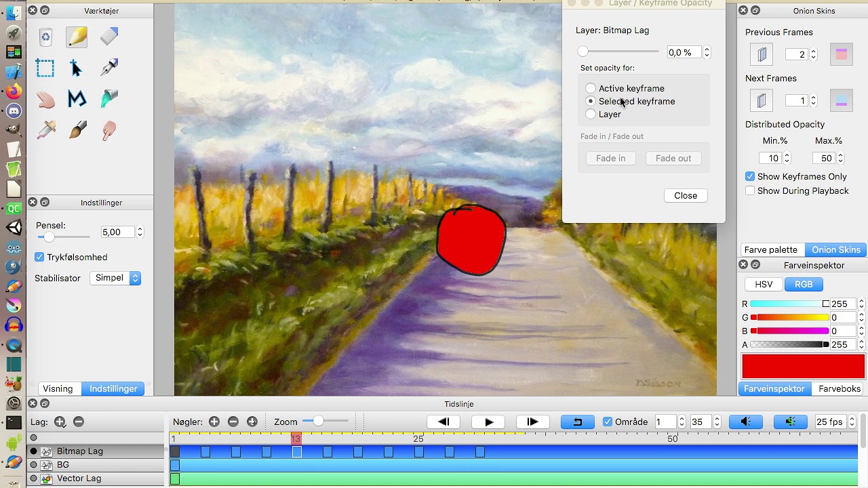The width and height of the screenshot is (868, 488).
Task: Toggle the green sound scrub icon
Action: tap(791, 422)
